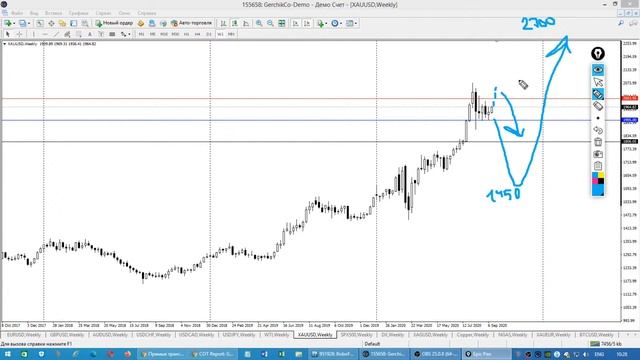
Task: Open the Сервис menu
Action: [103, 13]
